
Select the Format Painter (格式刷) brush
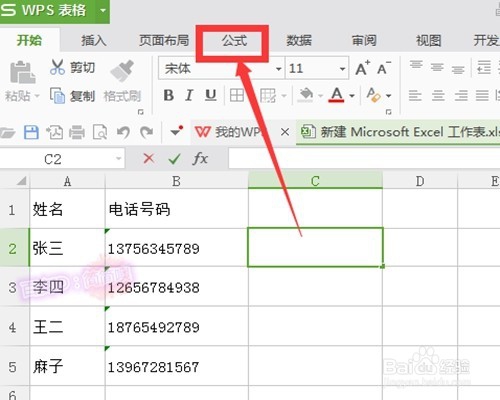pos(122,71)
